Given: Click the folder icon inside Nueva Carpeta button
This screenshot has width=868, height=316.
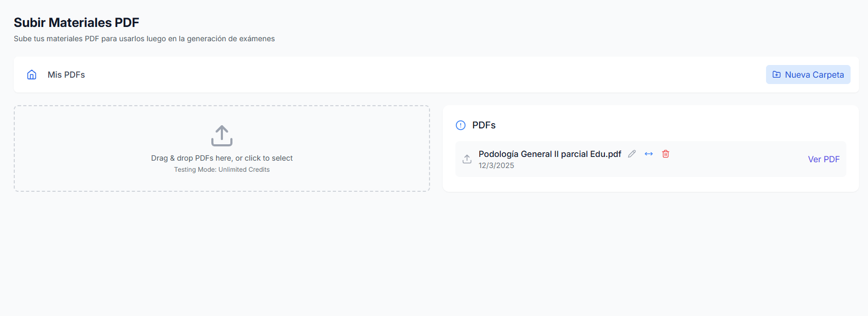Looking at the screenshot, I should pyautogui.click(x=777, y=75).
